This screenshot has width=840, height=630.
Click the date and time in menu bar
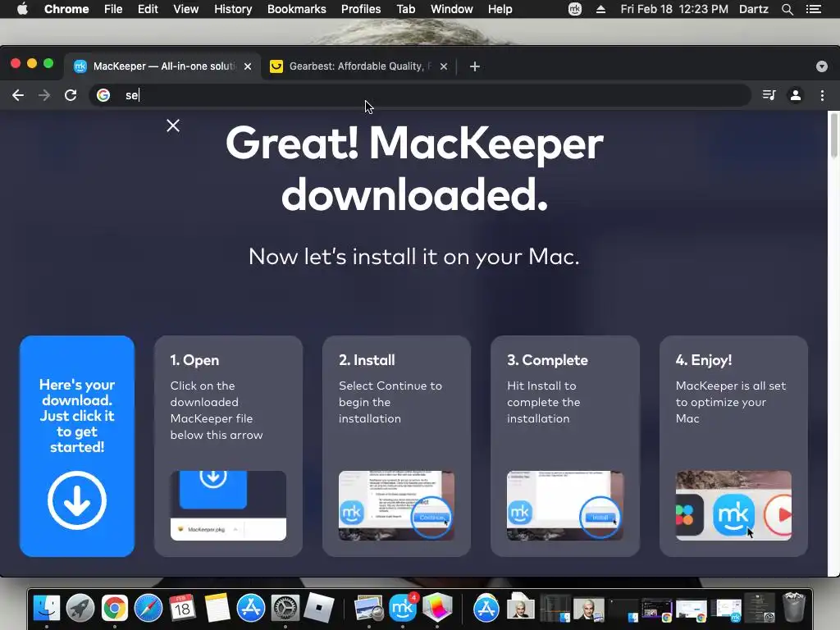pos(674,9)
